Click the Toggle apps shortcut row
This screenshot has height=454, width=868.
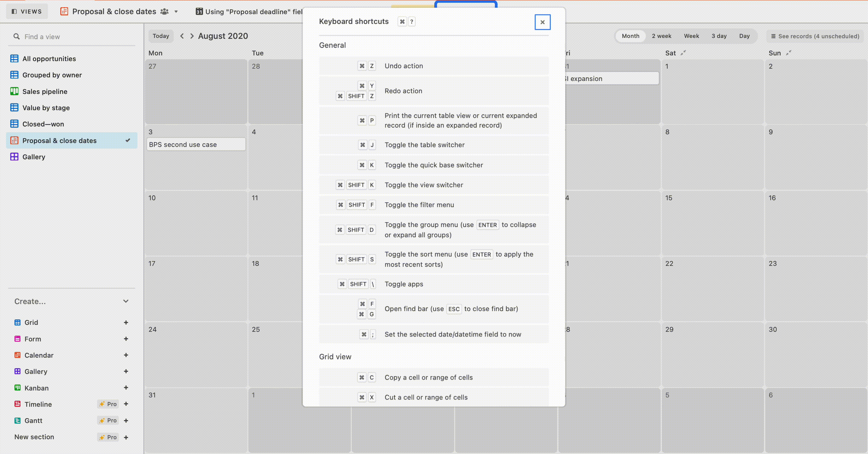(x=434, y=284)
